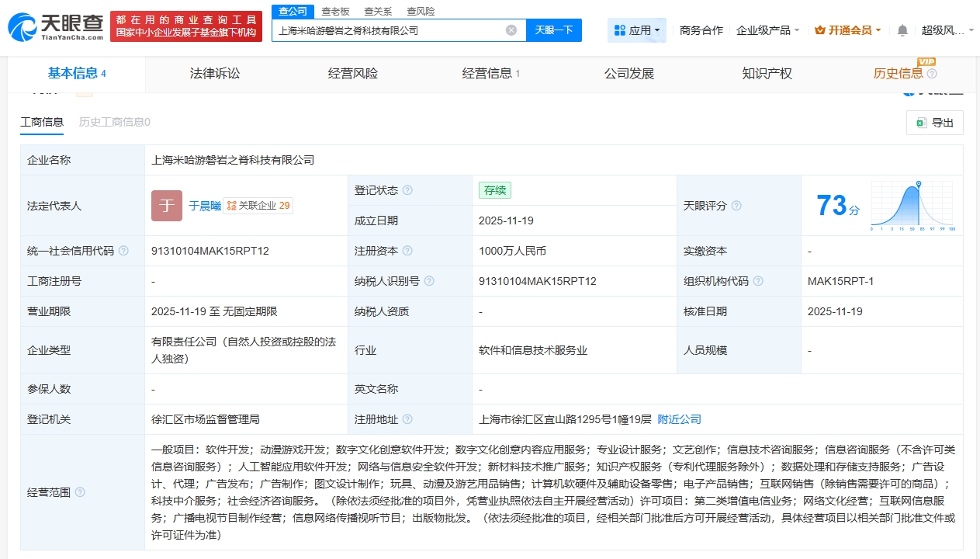Clear the search box with X icon
Viewport: 980px width, 559px height.
[511, 30]
